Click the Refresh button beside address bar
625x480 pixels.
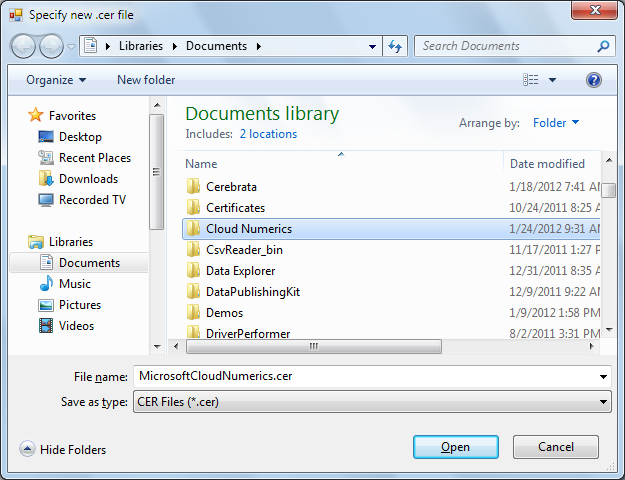(x=395, y=47)
